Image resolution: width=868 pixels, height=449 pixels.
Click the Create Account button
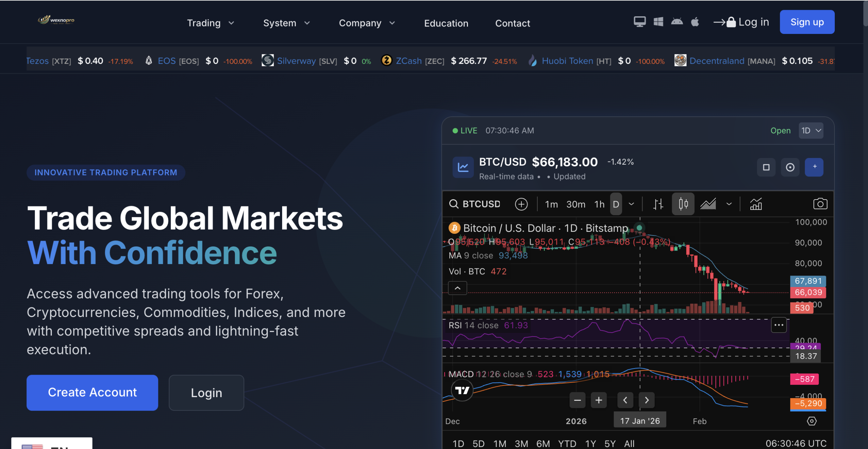point(92,392)
